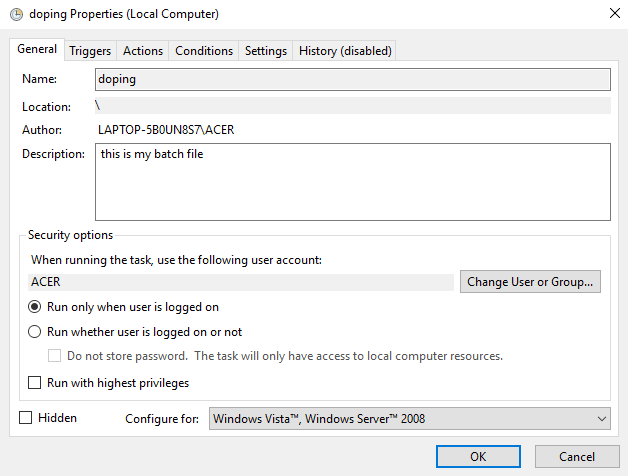628x476 pixels.
Task: Click the ACER user account field
Action: point(241,282)
